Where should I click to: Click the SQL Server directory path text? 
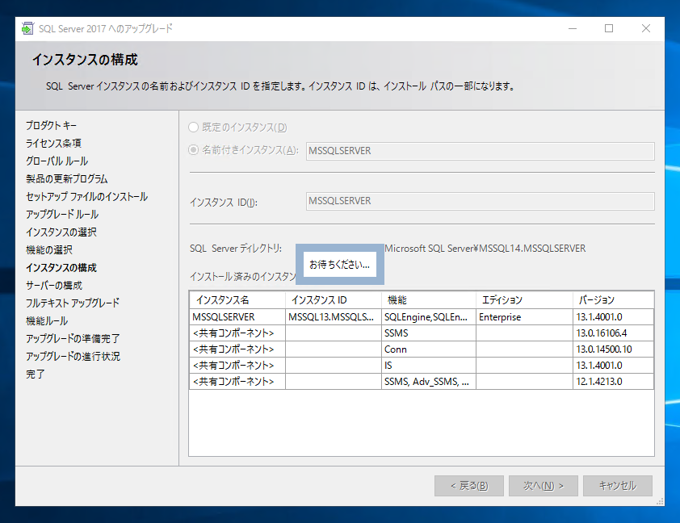pos(485,248)
